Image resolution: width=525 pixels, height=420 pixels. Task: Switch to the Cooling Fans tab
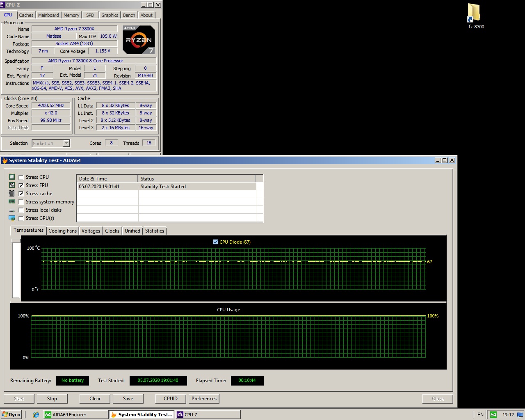(62, 231)
